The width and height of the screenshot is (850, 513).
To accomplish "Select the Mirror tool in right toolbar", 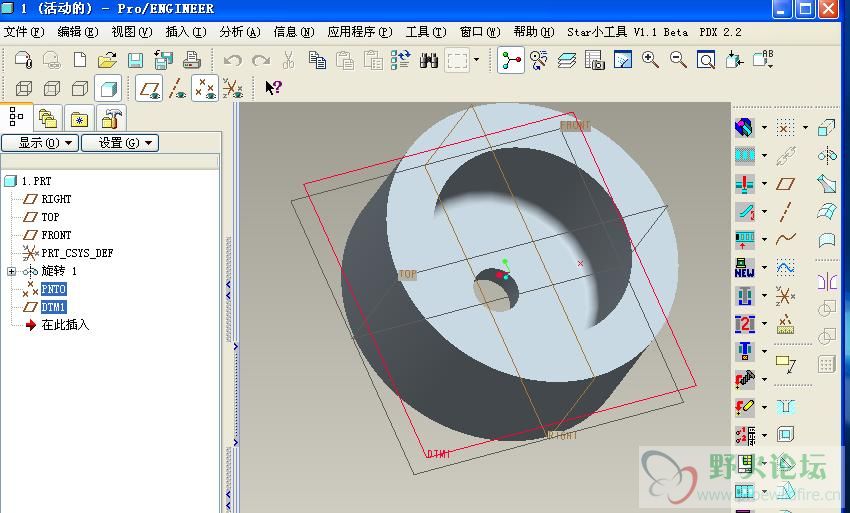I will pos(827,281).
